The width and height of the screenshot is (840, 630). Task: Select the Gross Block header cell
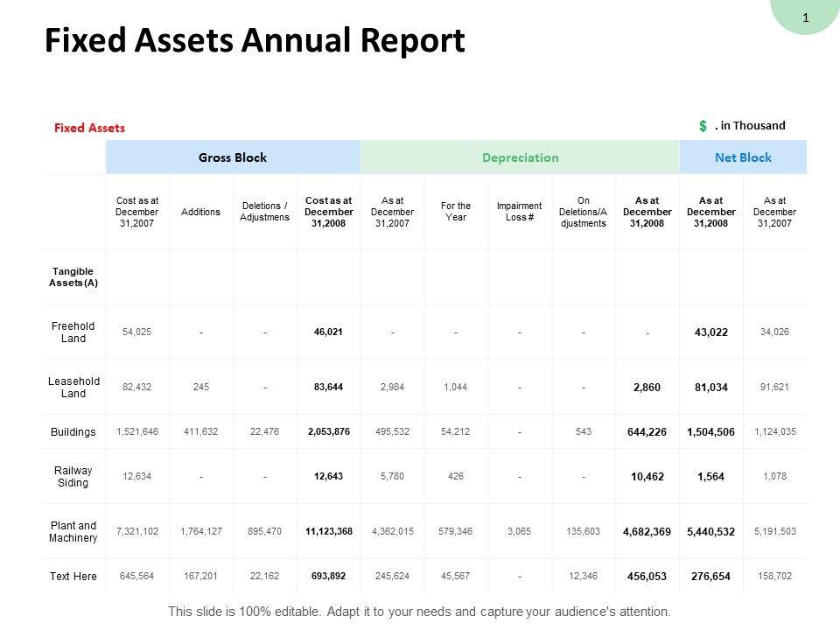click(x=233, y=157)
